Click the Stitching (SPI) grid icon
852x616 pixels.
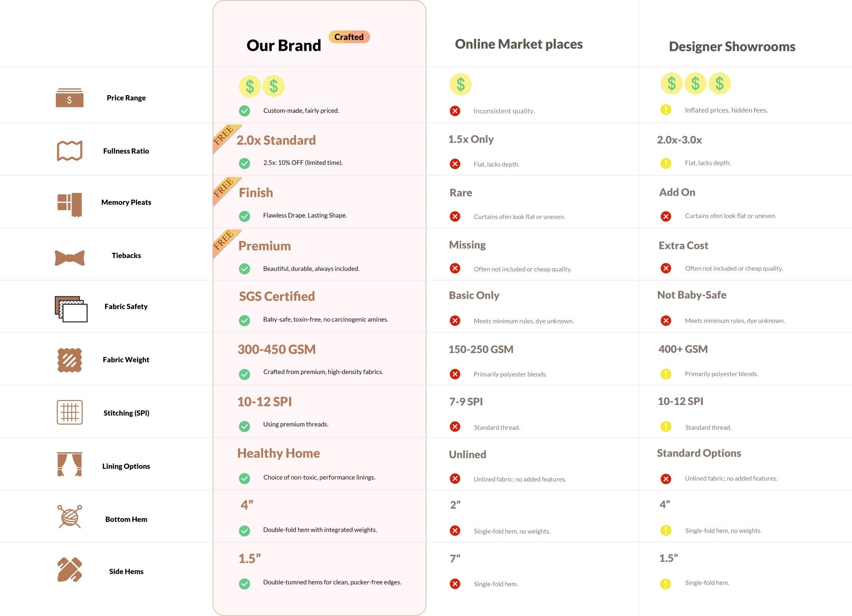(70, 412)
